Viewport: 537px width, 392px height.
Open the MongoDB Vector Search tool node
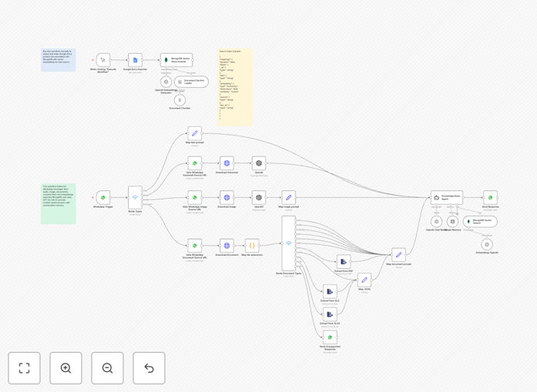coord(480,222)
